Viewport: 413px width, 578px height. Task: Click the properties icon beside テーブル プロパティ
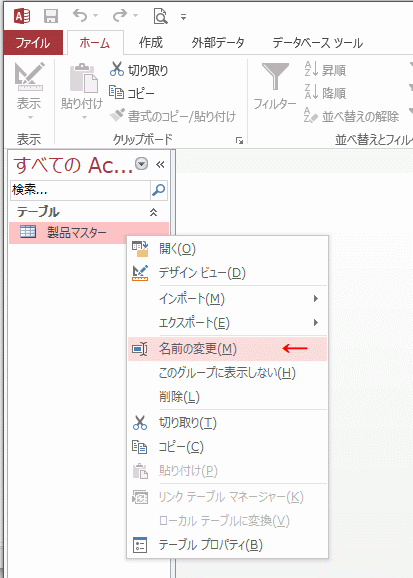(x=140, y=545)
